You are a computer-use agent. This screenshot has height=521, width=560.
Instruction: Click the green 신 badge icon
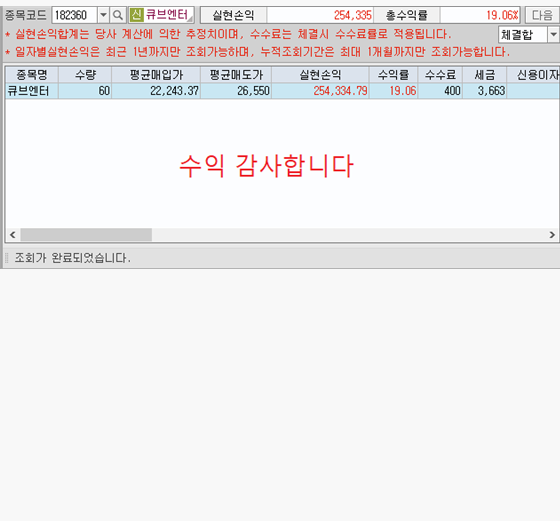[x=137, y=15]
